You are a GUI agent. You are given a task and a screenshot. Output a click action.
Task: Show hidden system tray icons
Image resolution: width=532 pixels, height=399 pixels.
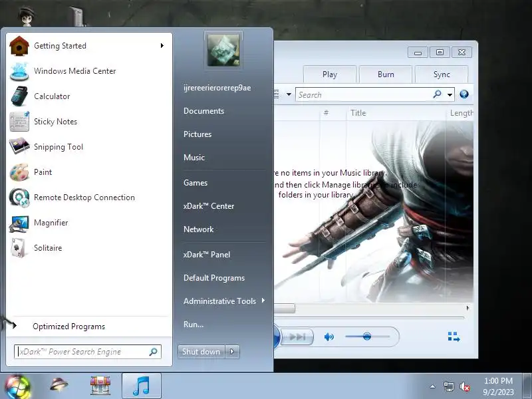coord(433,386)
